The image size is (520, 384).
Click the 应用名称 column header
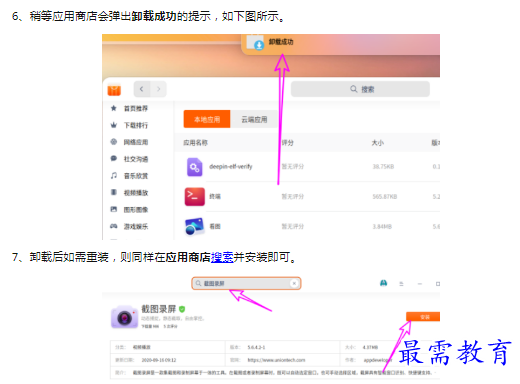point(196,143)
